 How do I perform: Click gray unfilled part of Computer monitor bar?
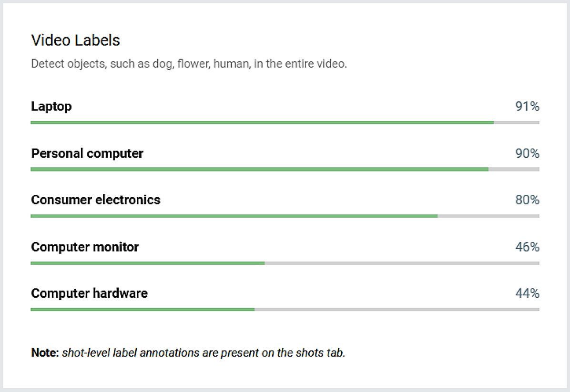click(402, 263)
